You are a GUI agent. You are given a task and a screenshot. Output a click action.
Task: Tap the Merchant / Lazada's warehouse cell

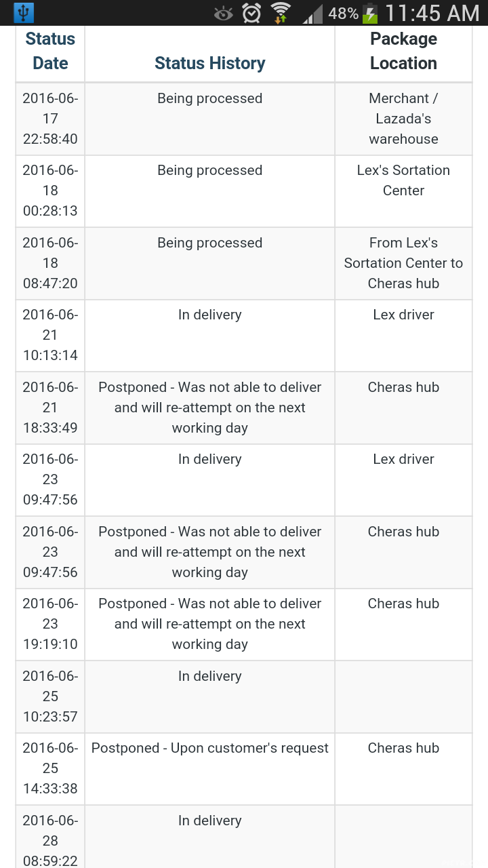tap(403, 119)
